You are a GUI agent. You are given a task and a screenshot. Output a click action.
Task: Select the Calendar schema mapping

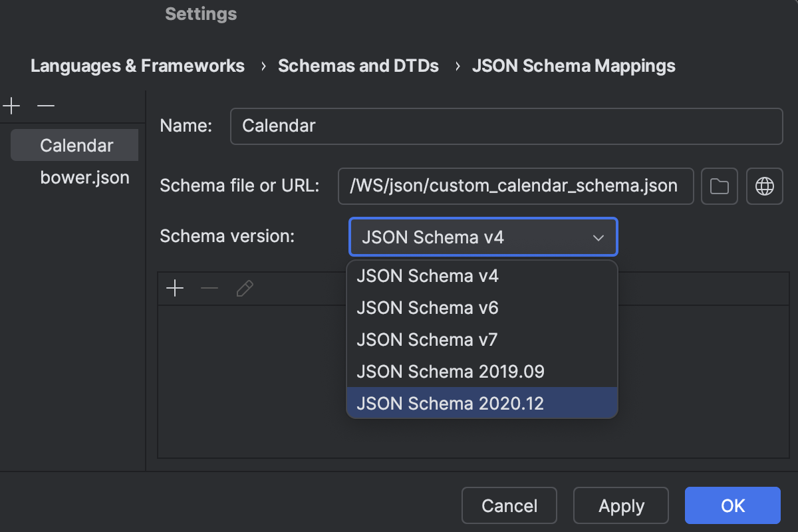(73, 145)
